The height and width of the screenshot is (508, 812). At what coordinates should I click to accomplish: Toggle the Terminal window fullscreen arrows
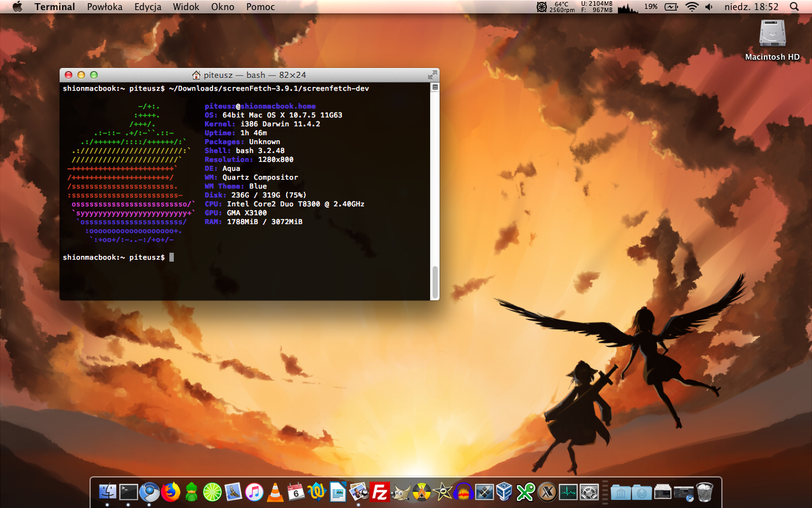click(432, 75)
